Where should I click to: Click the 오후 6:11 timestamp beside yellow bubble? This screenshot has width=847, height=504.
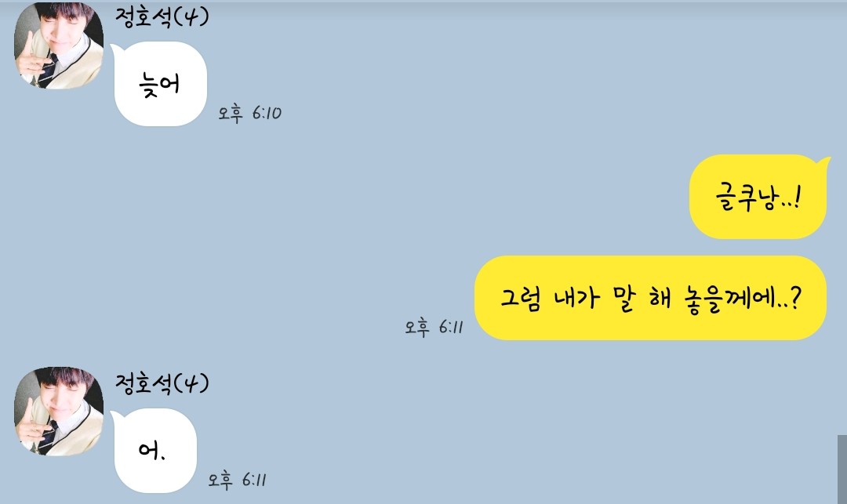[x=434, y=327]
